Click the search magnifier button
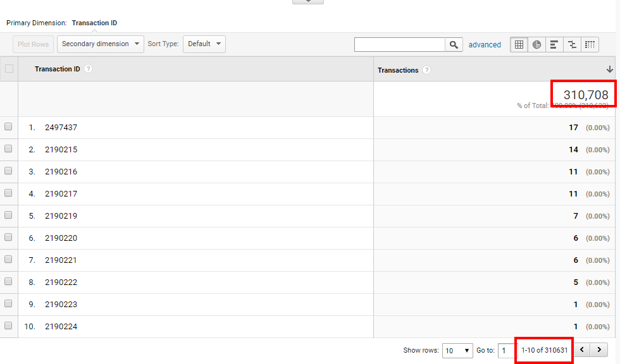The image size is (620, 364). point(454,45)
